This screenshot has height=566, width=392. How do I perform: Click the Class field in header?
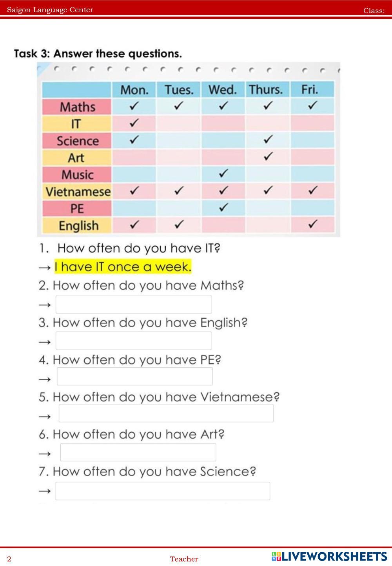coord(374,11)
